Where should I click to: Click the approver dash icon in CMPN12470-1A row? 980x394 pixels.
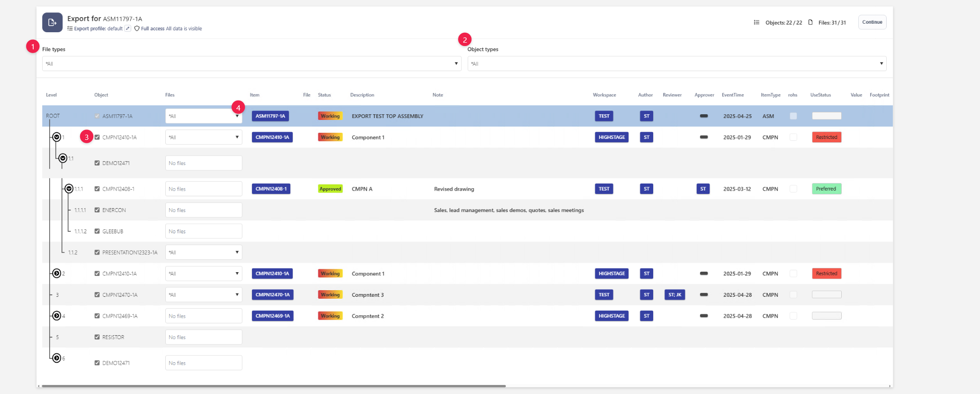[x=704, y=295]
